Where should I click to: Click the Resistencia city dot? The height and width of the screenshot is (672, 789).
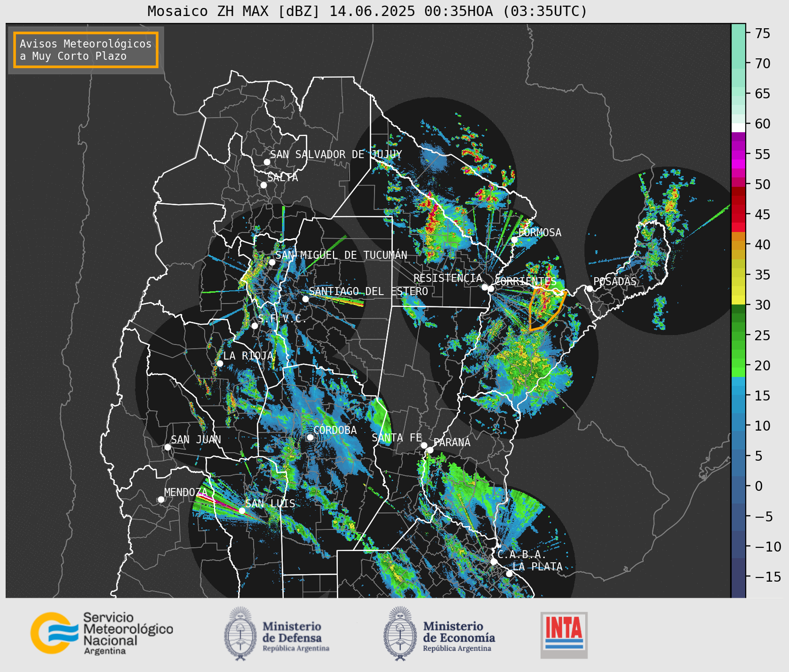pyautogui.click(x=485, y=287)
